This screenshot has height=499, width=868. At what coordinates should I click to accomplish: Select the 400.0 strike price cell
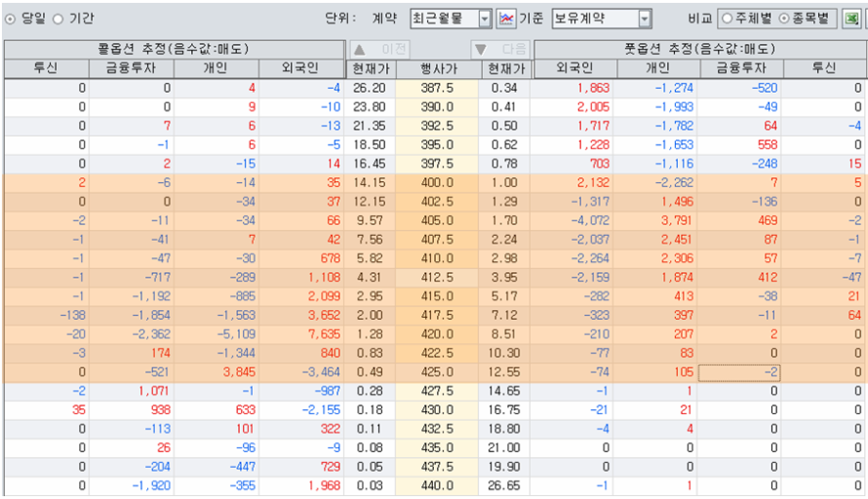click(436, 181)
